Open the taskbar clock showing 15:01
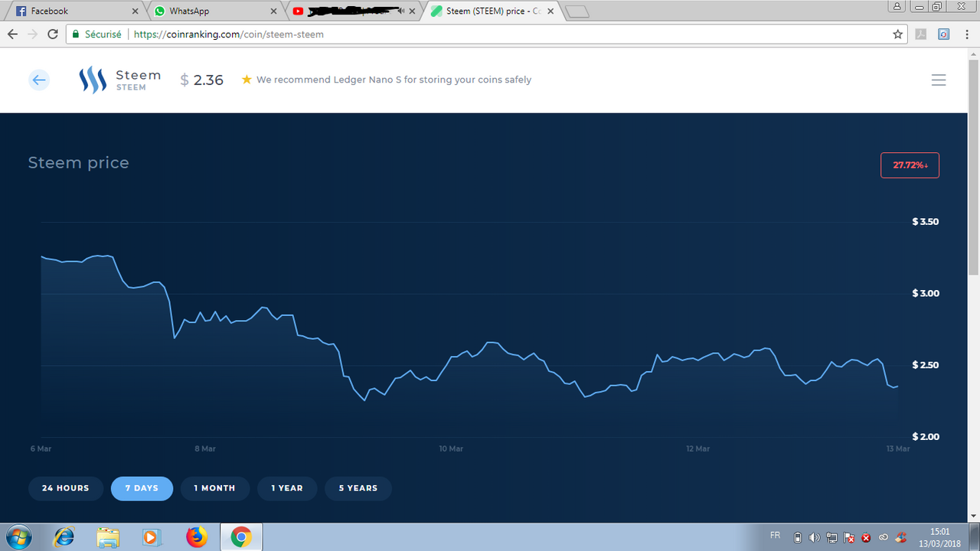Image resolution: width=980 pixels, height=551 pixels. point(939,537)
